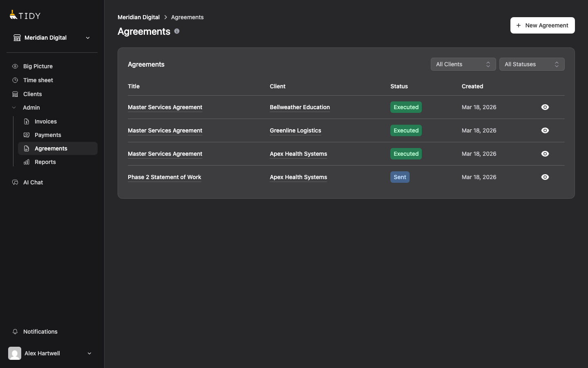588x368 pixels.
Task: Click the Reports bar chart icon
Action: [27, 162]
